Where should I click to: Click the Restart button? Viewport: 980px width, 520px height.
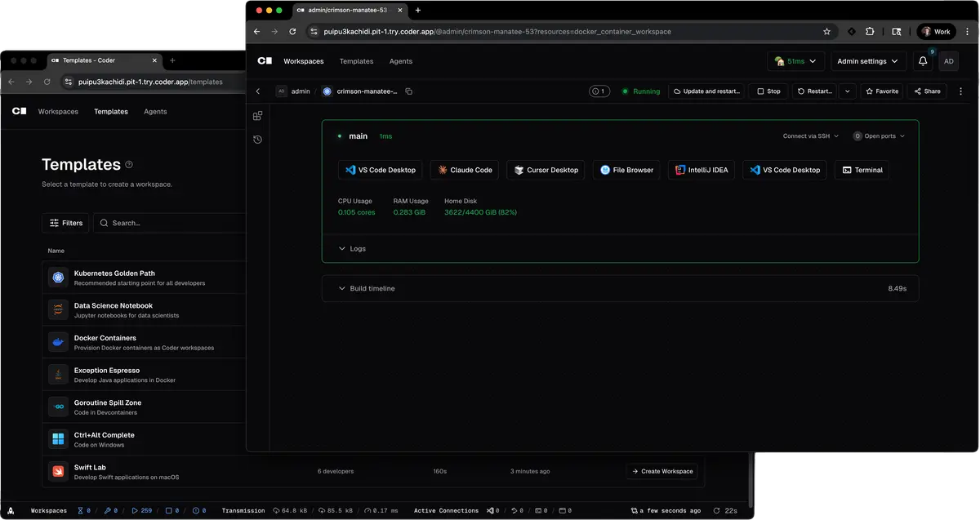coord(815,91)
